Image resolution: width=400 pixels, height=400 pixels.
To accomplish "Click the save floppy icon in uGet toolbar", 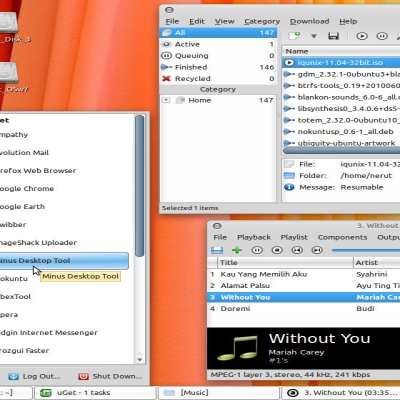I will [333, 36].
